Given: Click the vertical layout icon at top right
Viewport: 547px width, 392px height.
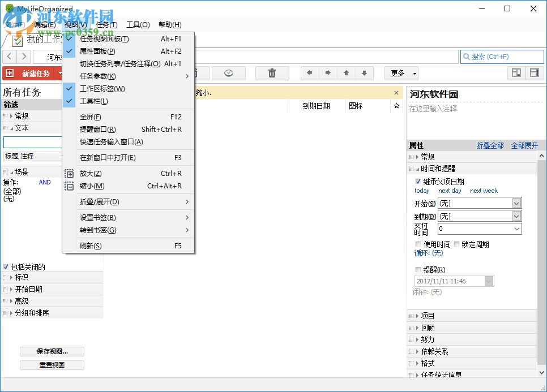Looking at the screenshot, I should point(533,73).
